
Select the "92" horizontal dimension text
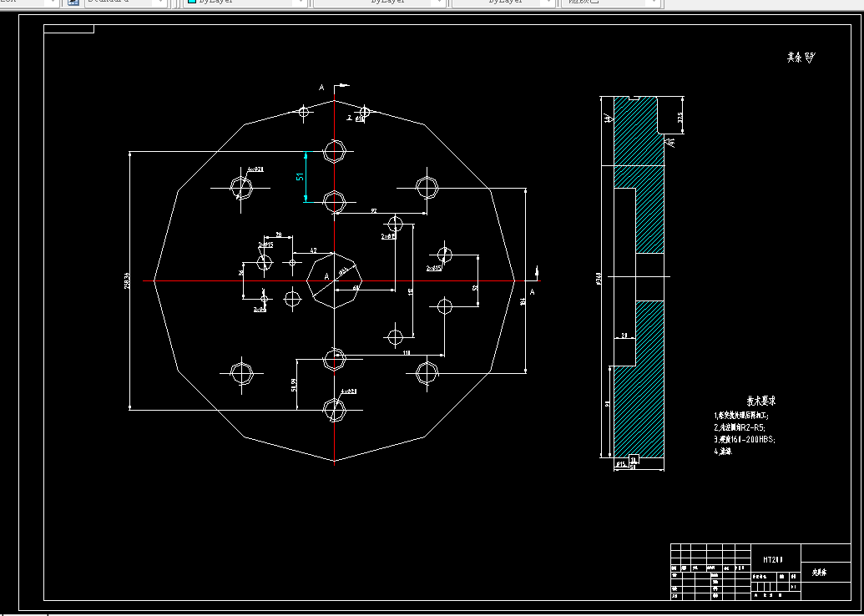(x=374, y=210)
